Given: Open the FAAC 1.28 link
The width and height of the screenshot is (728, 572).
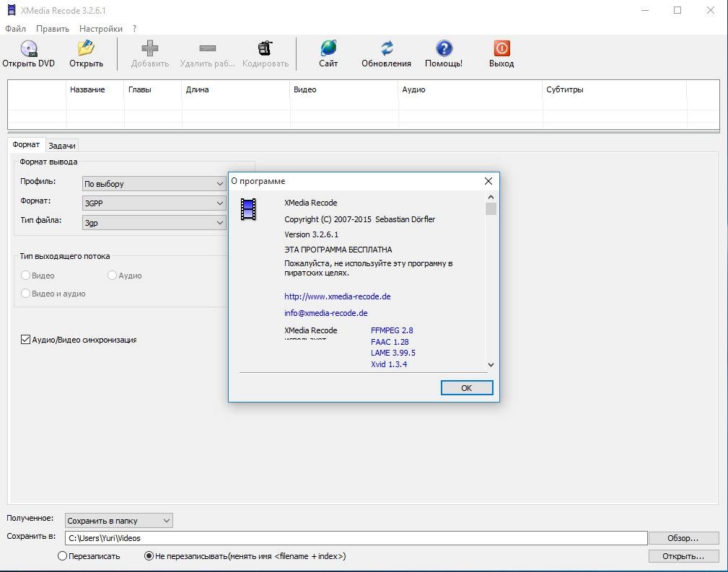Looking at the screenshot, I should 390,342.
